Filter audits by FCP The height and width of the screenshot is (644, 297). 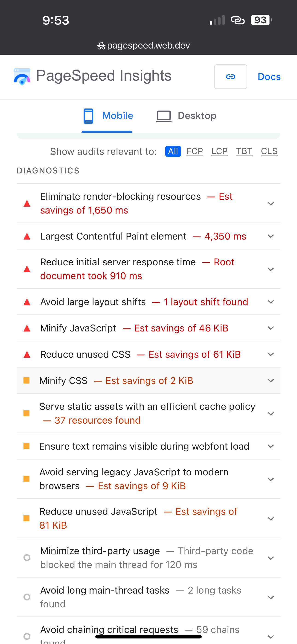point(195,151)
